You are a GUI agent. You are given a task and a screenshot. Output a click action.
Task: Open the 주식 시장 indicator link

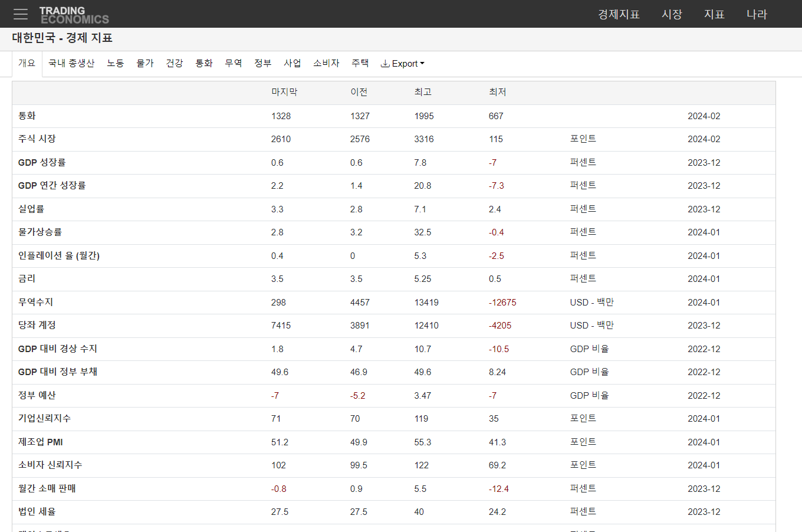[x=37, y=139]
